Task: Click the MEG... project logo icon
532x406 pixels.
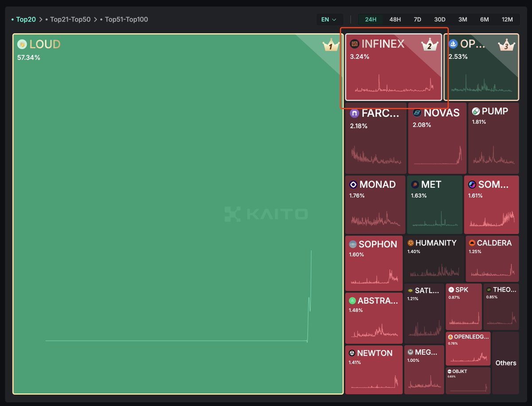Action: click(x=411, y=352)
